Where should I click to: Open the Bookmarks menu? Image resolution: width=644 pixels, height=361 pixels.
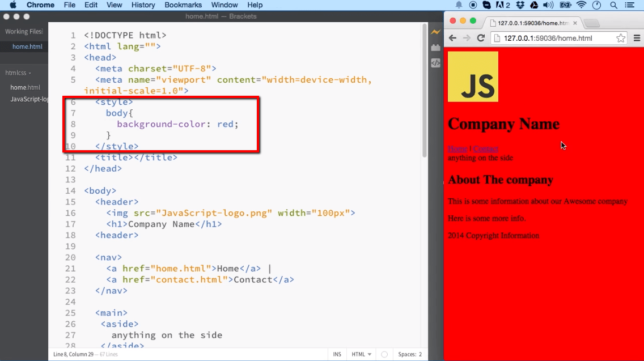pyautogui.click(x=183, y=5)
